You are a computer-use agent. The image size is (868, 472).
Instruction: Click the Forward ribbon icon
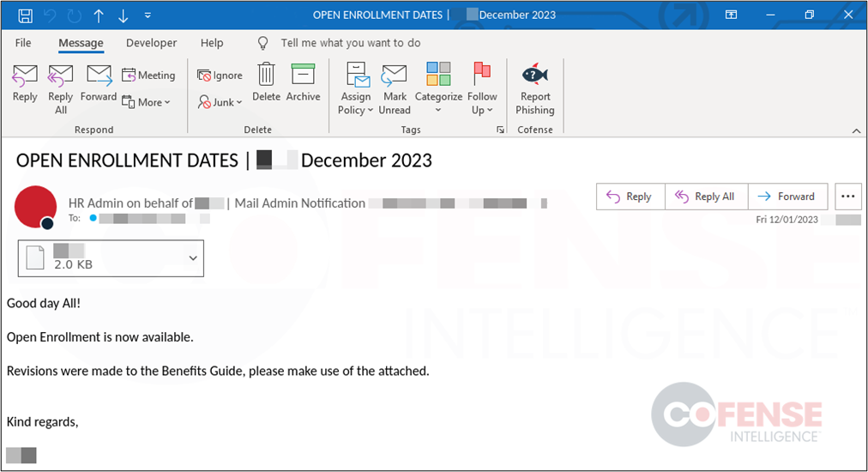[99, 83]
